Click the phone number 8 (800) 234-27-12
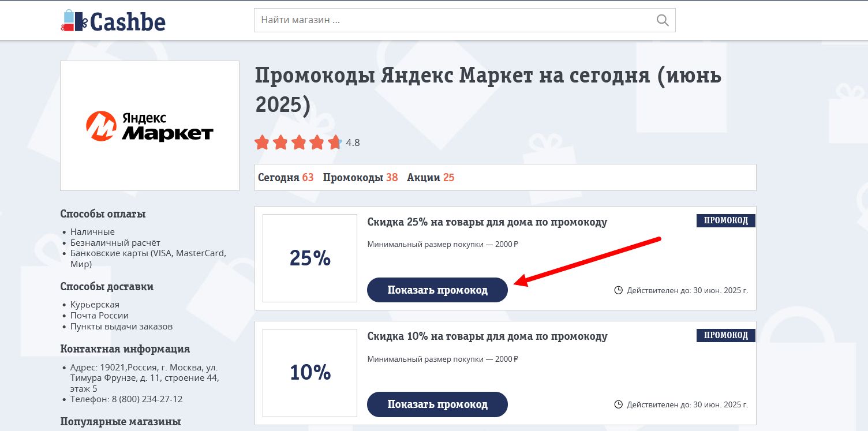868x431 pixels. (x=147, y=399)
